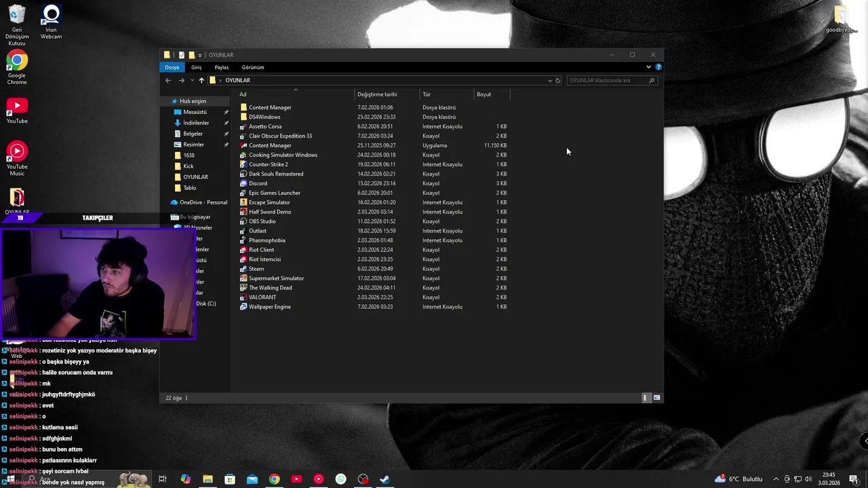Click the OYUNLAR klasöründe ara search box
The height and width of the screenshot is (488, 868).
point(612,81)
